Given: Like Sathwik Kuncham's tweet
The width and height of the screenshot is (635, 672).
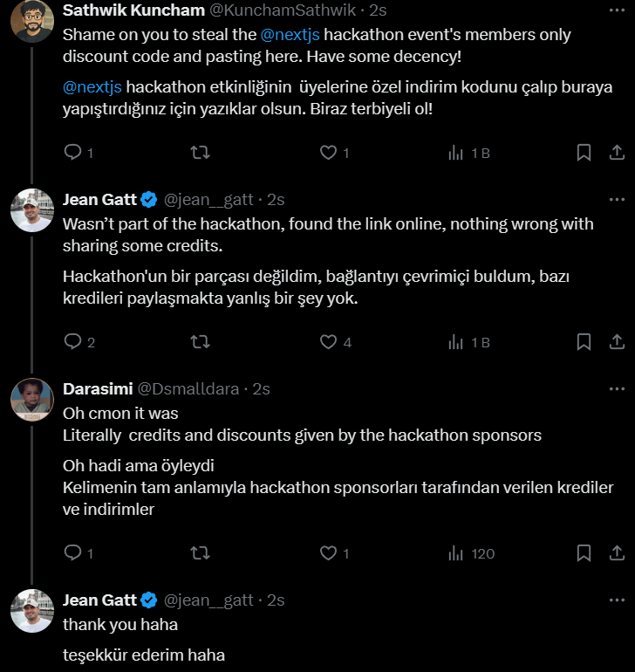Looking at the screenshot, I should click(x=328, y=152).
